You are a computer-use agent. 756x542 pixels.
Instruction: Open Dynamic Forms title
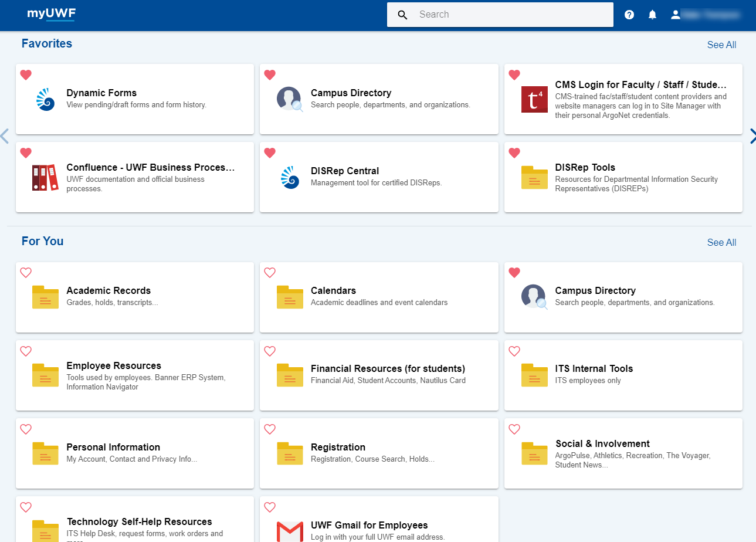(101, 93)
